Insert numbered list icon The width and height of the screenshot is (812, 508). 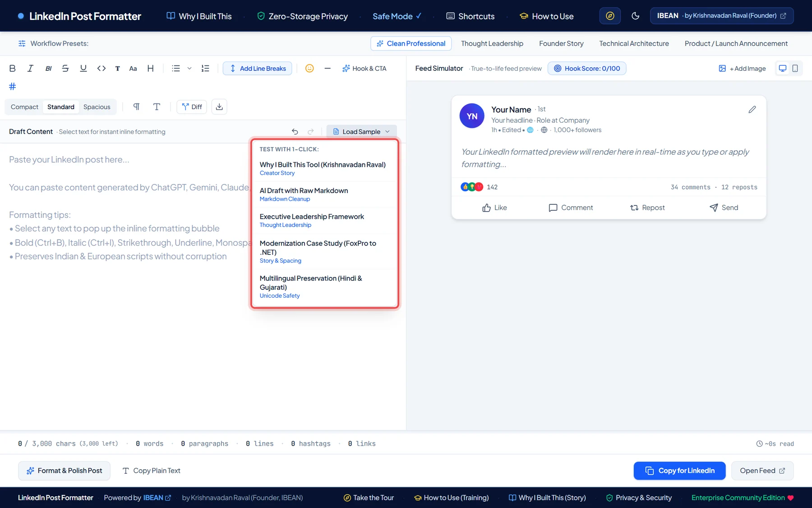(x=205, y=69)
